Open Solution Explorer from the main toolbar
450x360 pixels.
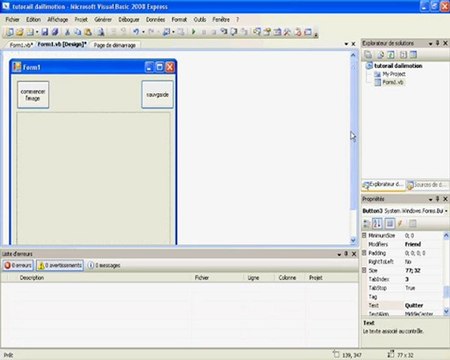click(257, 32)
